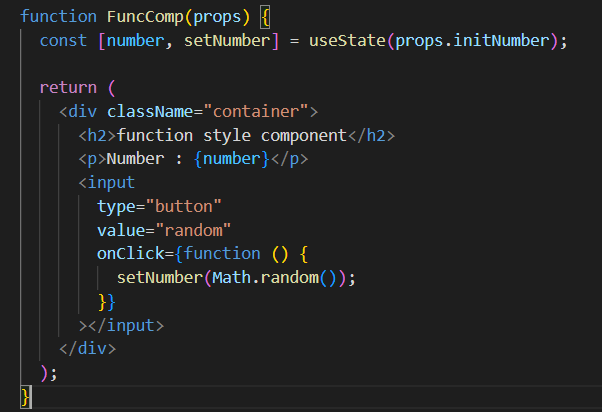Viewport: 602px width, 412px height.
Task: Click the value attribute
Action: pos(121,230)
